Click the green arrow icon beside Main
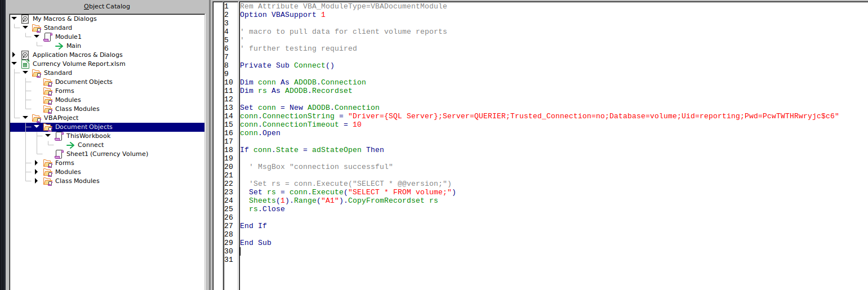The height and width of the screenshot is (290, 868). coord(59,46)
